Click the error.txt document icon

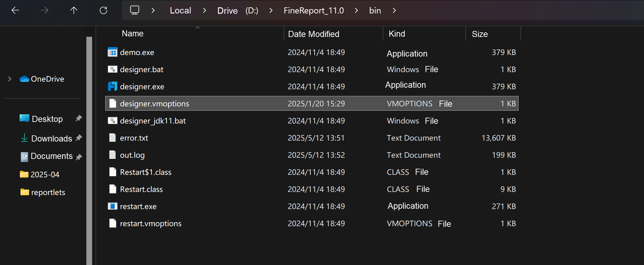pyautogui.click(x=112, y=138)
